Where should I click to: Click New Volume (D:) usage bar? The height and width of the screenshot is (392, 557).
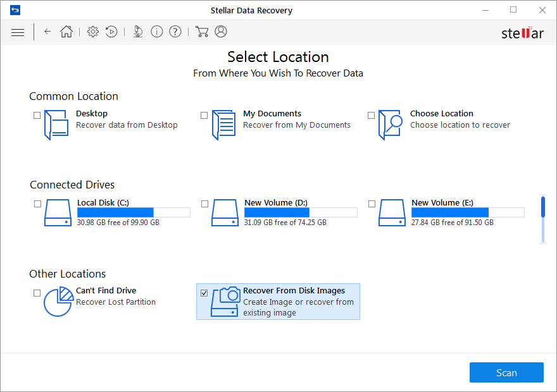301,212
